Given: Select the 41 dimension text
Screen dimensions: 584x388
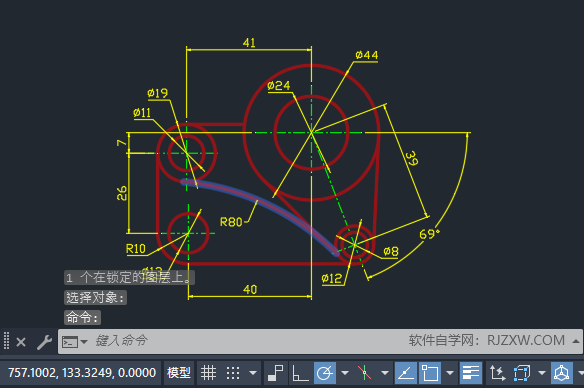Looking at the screenshot, I should click(249, 42).
